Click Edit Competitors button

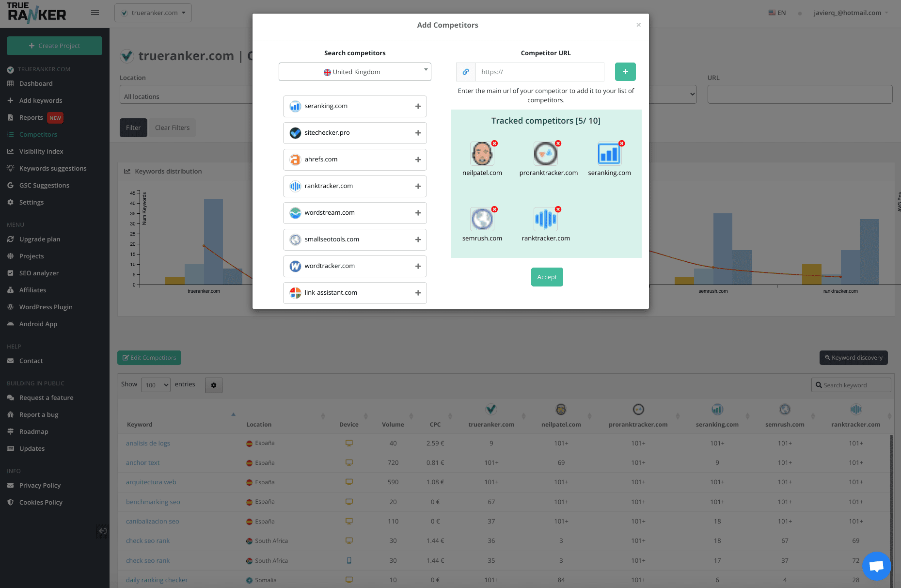[x=149, y=358]
